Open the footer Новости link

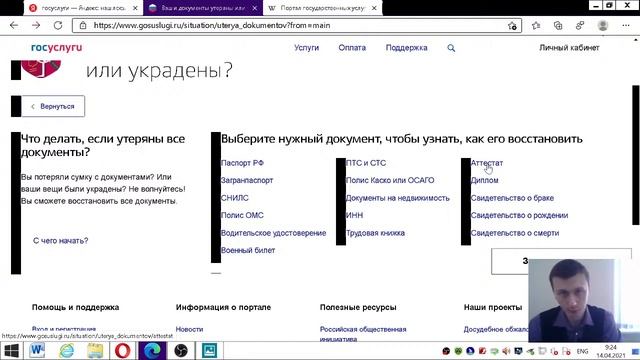tap(189, 329)
